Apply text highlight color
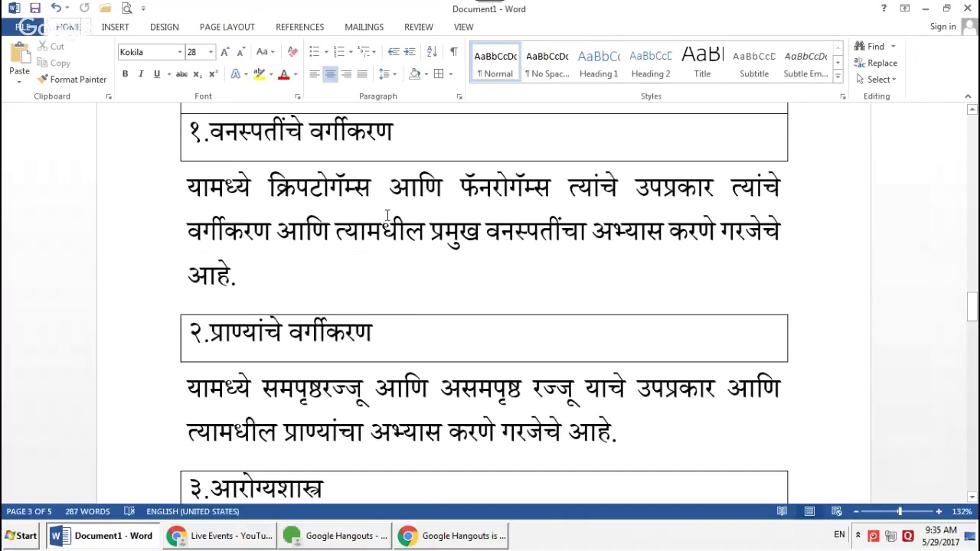The image size is (980, 551). (x=260, y=74)
